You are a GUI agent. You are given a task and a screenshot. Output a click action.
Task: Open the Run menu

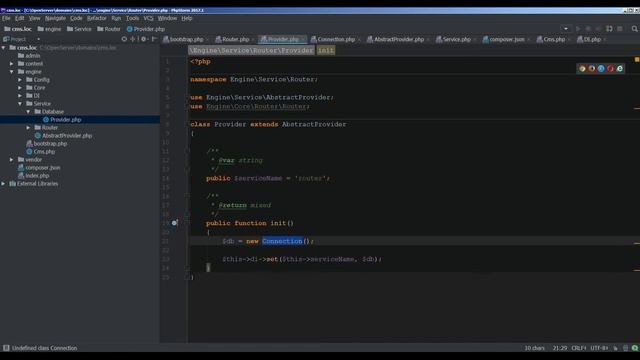[x=116, y=18]
